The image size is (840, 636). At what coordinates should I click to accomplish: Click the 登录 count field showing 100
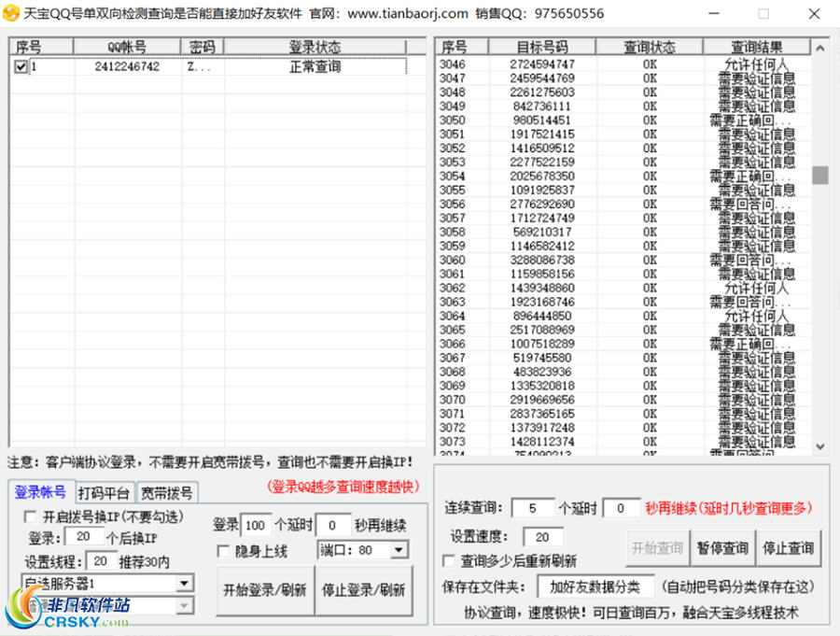pyautogui.click(x=256, y=525)
